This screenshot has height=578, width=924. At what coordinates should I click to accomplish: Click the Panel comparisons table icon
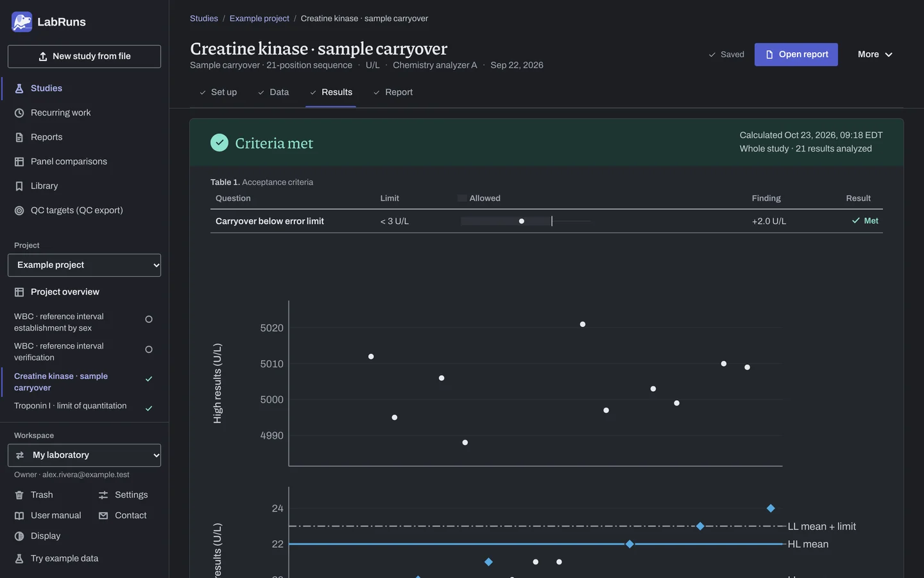click(x=19, y=162)
